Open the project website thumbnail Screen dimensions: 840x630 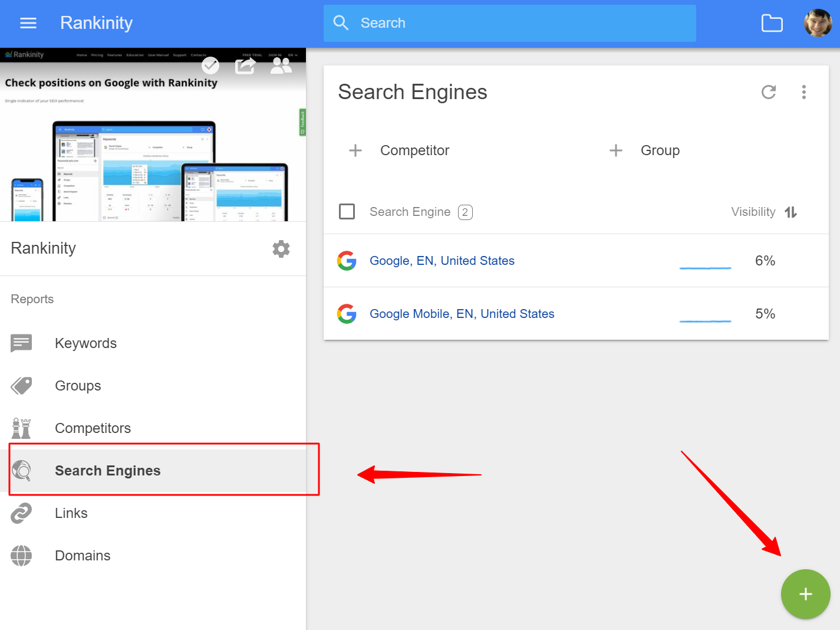tap(153, 134)
